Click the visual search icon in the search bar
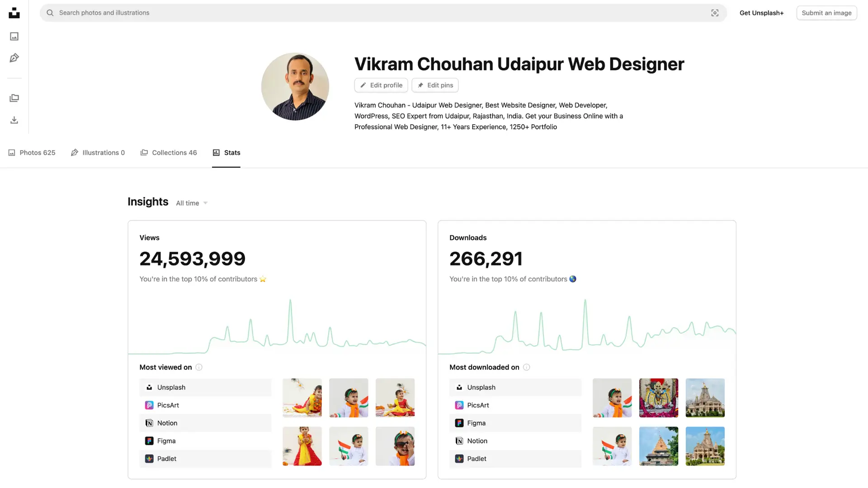This screenshot has height=488, width=868. coord(715,13)
